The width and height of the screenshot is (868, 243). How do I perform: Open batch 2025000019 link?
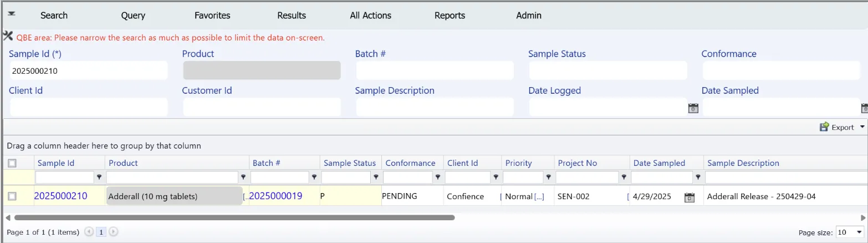point(275,196)
